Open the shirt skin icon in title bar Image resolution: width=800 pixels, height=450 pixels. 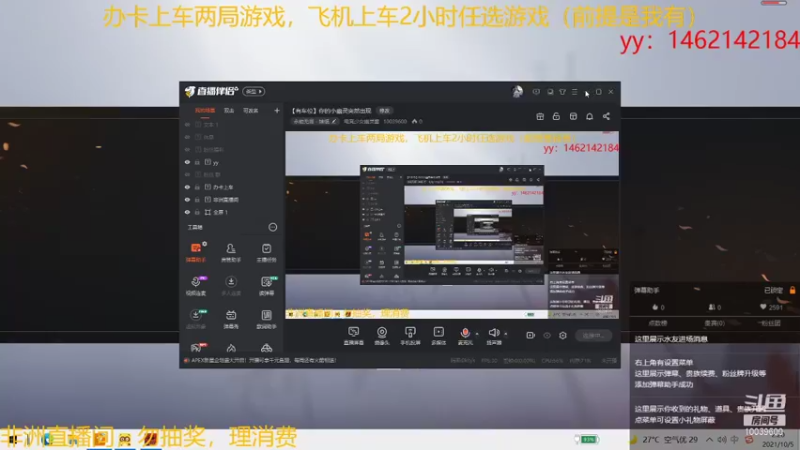click(562, 92)
